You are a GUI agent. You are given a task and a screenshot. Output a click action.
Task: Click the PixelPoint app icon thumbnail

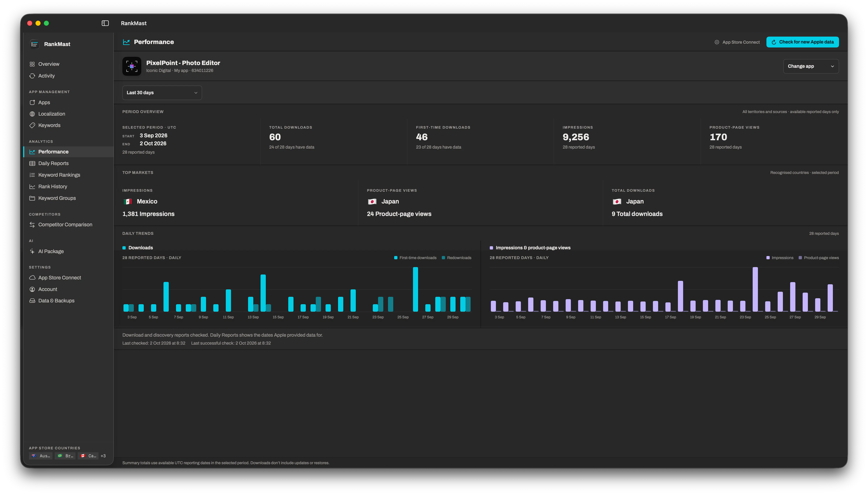132,66
